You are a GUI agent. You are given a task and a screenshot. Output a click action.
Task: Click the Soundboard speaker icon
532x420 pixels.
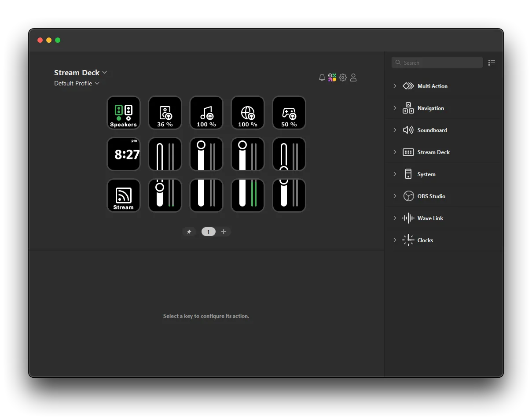click(408, 130)
